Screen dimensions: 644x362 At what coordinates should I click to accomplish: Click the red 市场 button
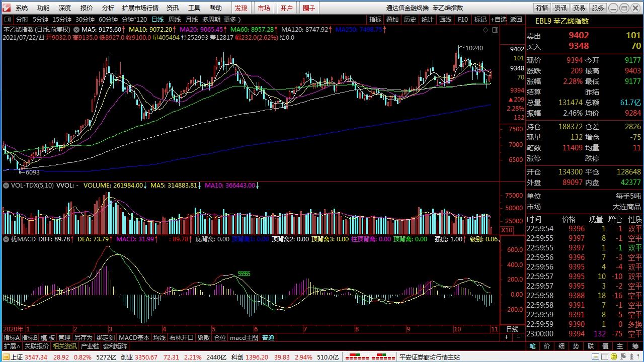point(264,8)
